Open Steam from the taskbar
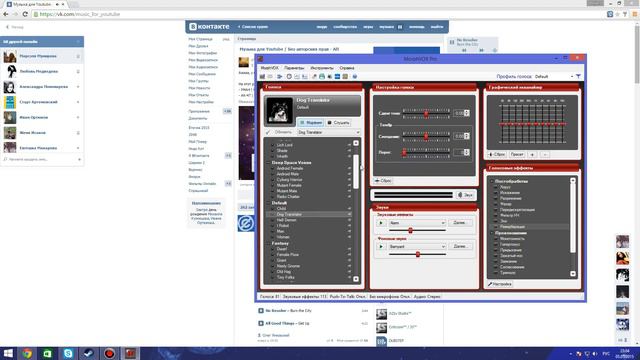Image resolution: width=640 pixels, height=360 pixels. tap(89, 353)
